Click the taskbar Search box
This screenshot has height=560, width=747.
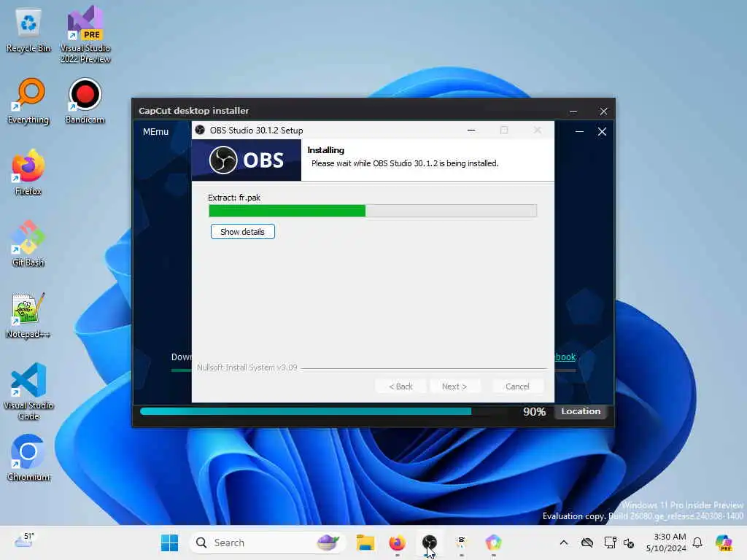(x=267, y=542)
